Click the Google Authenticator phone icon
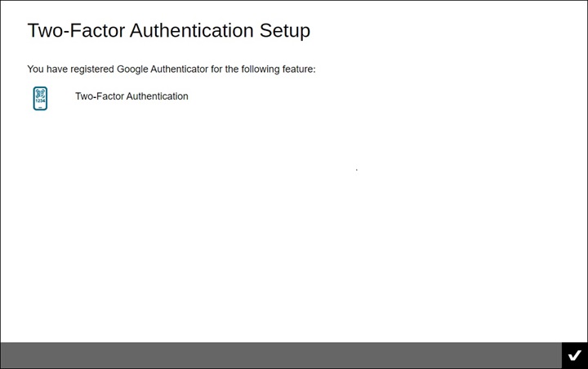Viewport: 588px width, 369px height. pos(40,99)
